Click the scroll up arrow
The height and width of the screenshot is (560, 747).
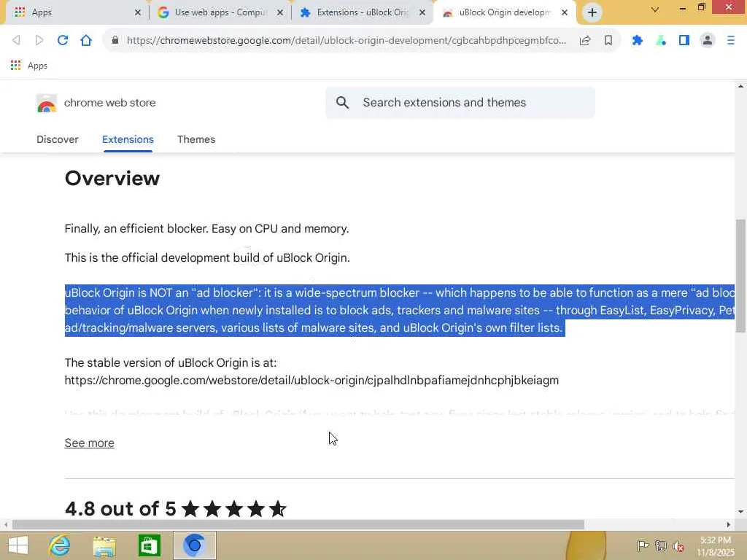tap(741, 86)
